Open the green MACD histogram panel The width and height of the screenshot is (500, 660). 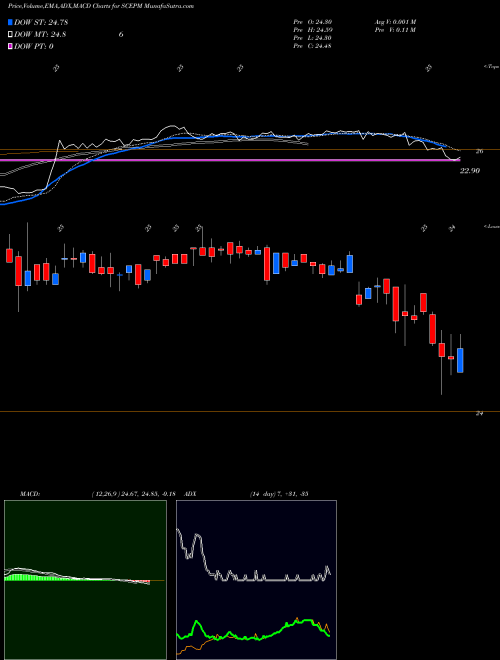(85, 580)
